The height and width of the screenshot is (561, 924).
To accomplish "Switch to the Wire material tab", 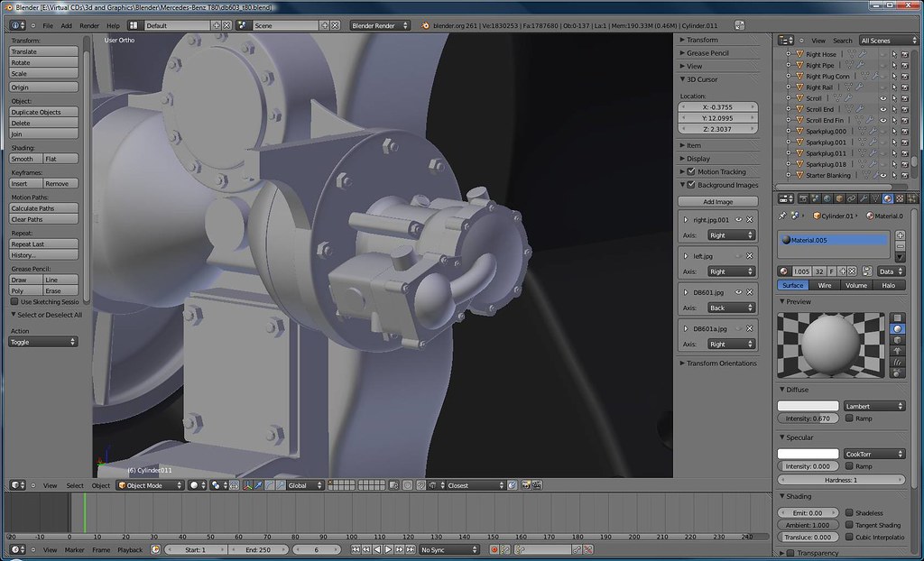I will pyautogui.click(x=825, y=285).
